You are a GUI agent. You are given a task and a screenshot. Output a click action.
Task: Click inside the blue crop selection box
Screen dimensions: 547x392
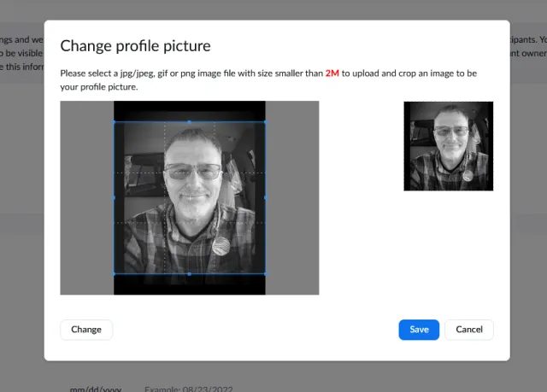[190, 197]
